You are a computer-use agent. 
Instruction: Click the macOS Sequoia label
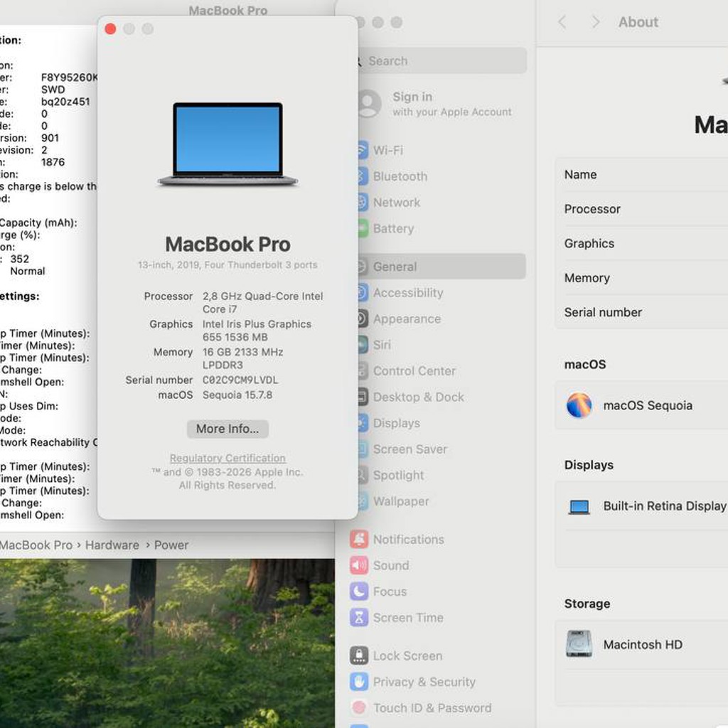pos(648,405)
